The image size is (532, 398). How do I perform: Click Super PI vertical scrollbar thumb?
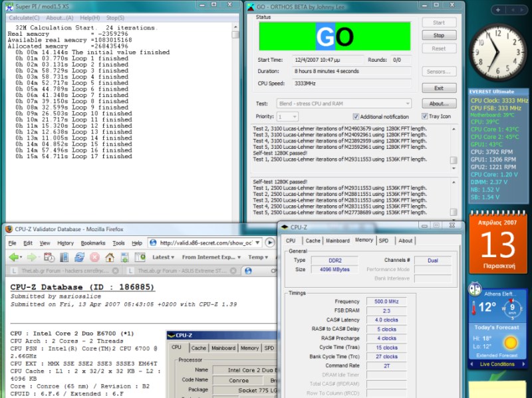(235, 35)
